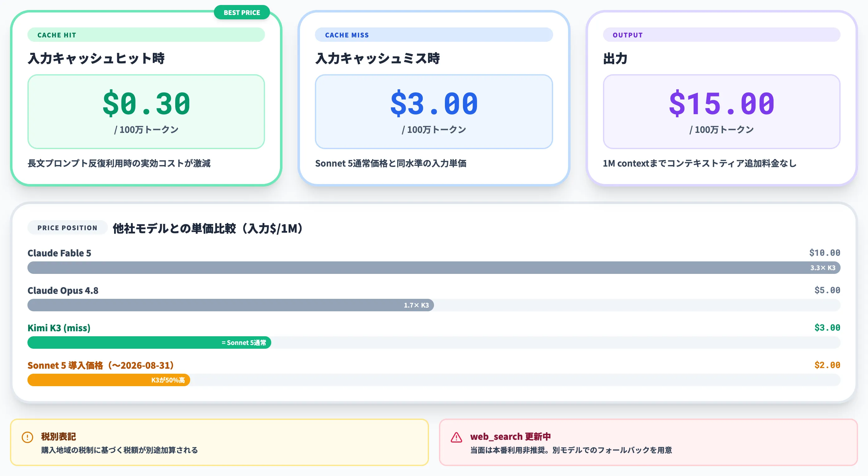Click the Claude Fable 5 row label
The image size is (868, 476).
point(59,253)
